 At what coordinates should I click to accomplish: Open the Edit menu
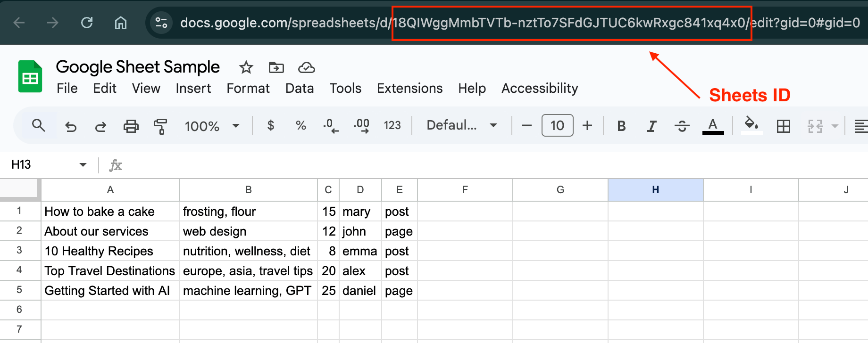[x=105, y=88]
